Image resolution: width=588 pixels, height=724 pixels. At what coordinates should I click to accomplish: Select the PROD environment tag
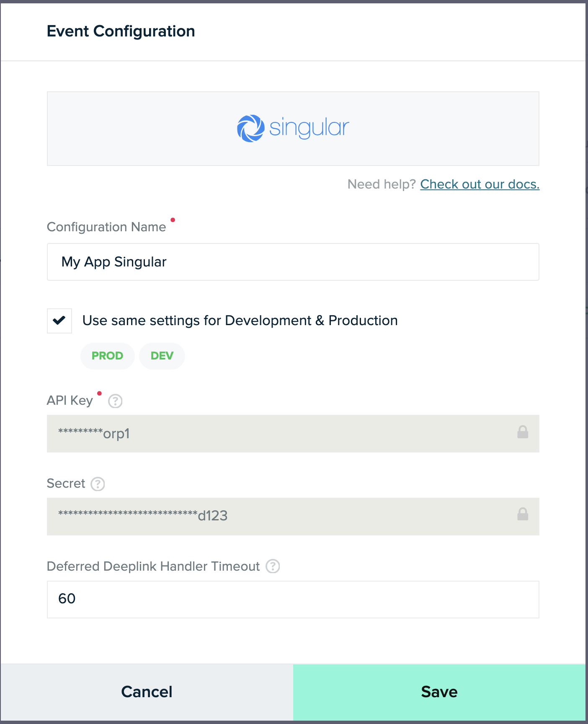(x=107, y=356)
